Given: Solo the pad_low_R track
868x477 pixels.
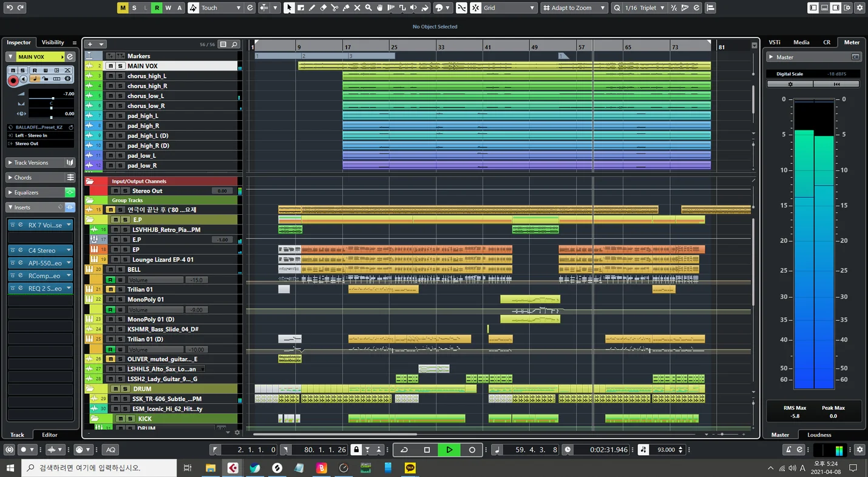Looking at the screenshot, I should click(x=120, y=165).
